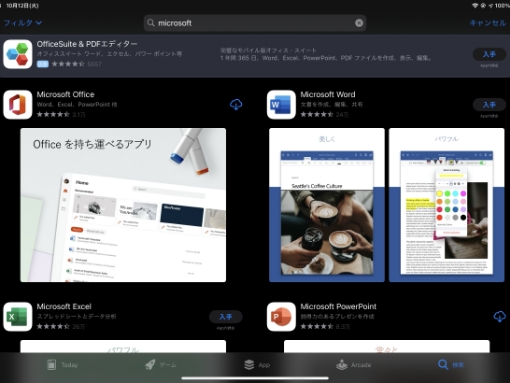Tap the キャンセル cancel button

pos(488,23)
